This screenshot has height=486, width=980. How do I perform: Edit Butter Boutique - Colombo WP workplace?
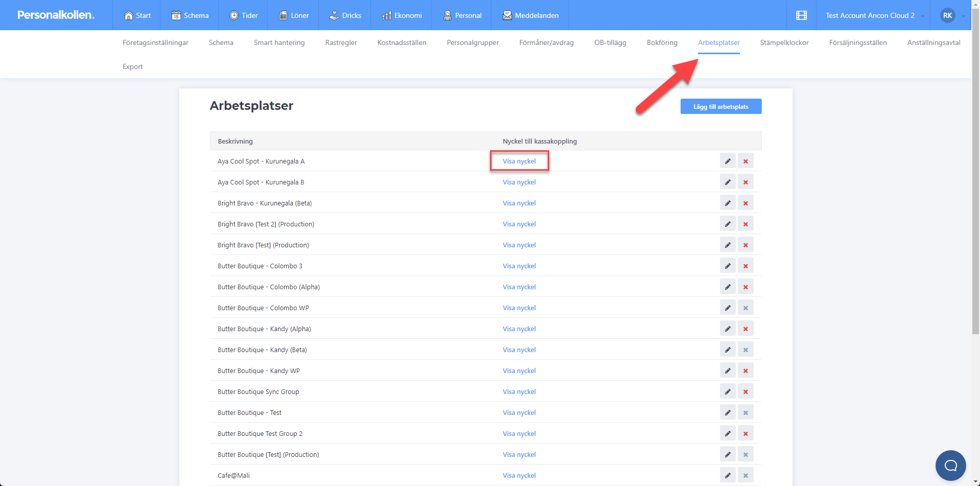(x=728, y=308)
